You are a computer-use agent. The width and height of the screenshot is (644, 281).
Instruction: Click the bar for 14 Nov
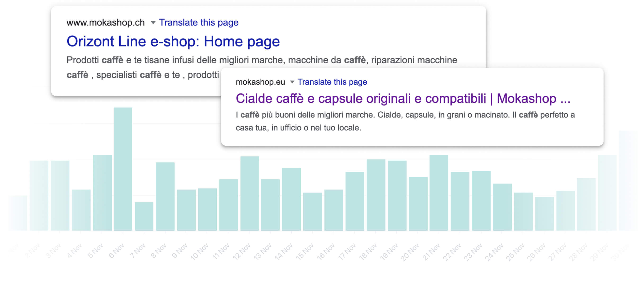pyautogui.click(x=291, y=199)
